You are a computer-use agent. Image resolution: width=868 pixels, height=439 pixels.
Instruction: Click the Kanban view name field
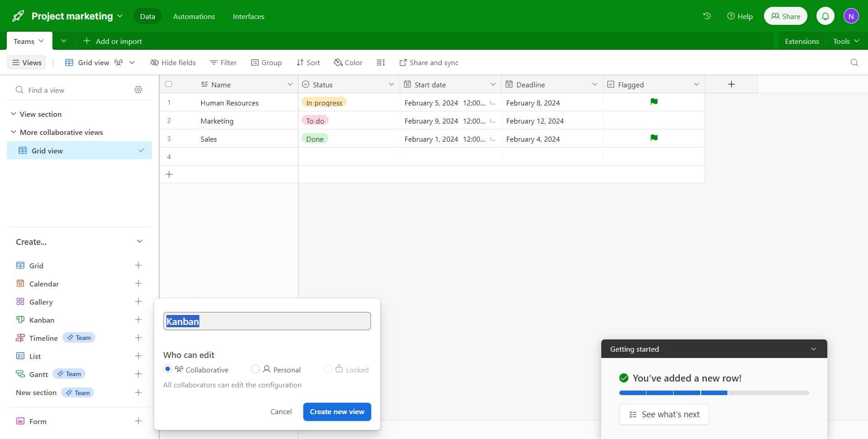click(267, 321)
